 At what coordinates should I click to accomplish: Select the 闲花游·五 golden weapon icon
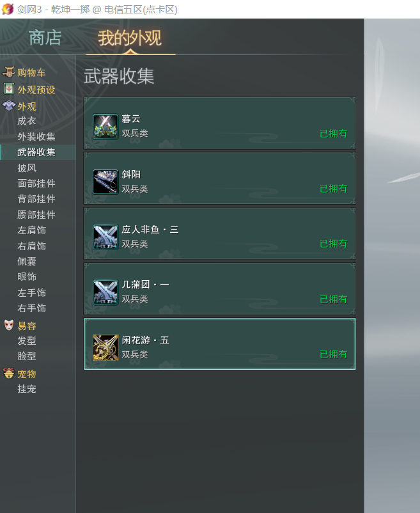point(105,347)
